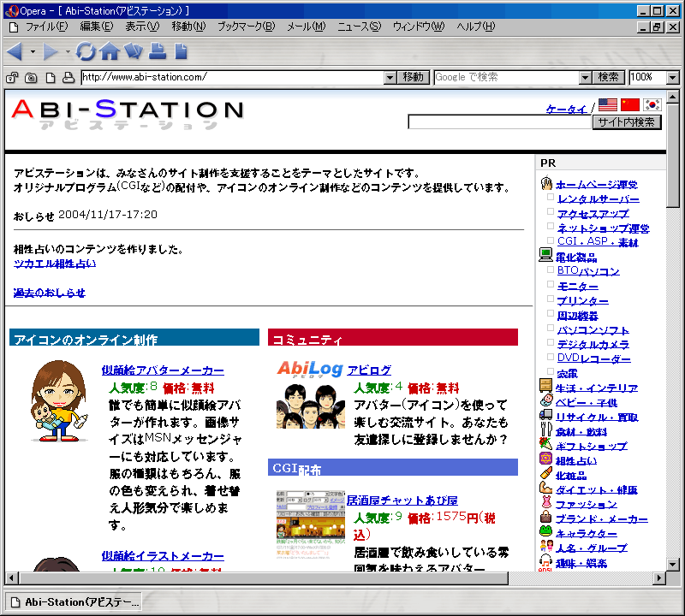Open the ファイル(F) menu
This screenshot has width=685, height=616.
coord(46,27)
